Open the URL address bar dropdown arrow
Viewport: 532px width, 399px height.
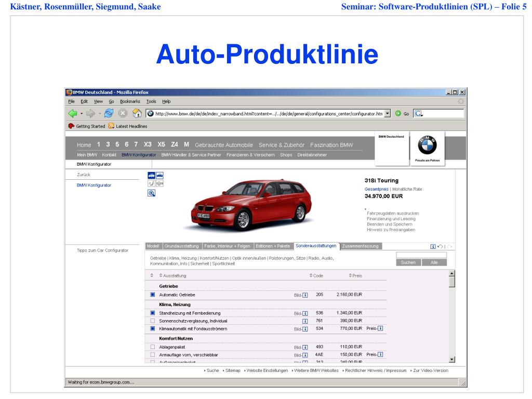[388, 114]
